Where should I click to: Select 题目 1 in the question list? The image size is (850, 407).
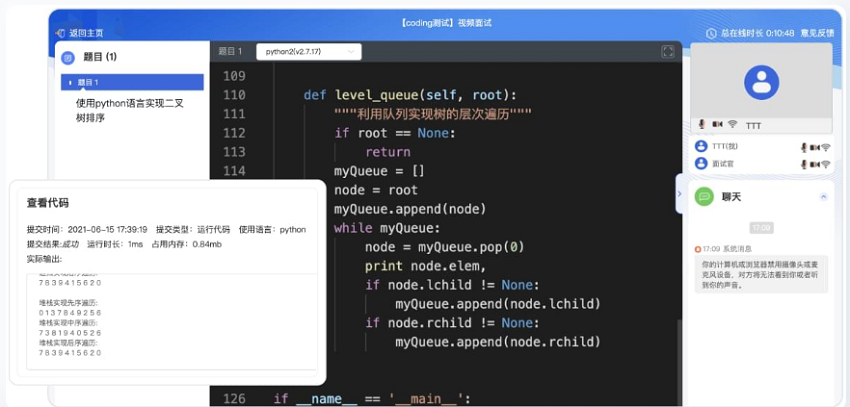(132, 82)
